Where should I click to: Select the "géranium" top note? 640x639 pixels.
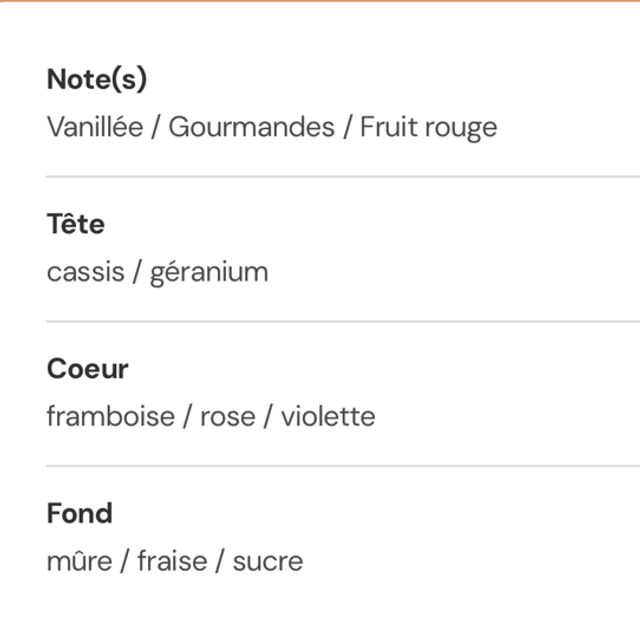[x=209, y=272]
